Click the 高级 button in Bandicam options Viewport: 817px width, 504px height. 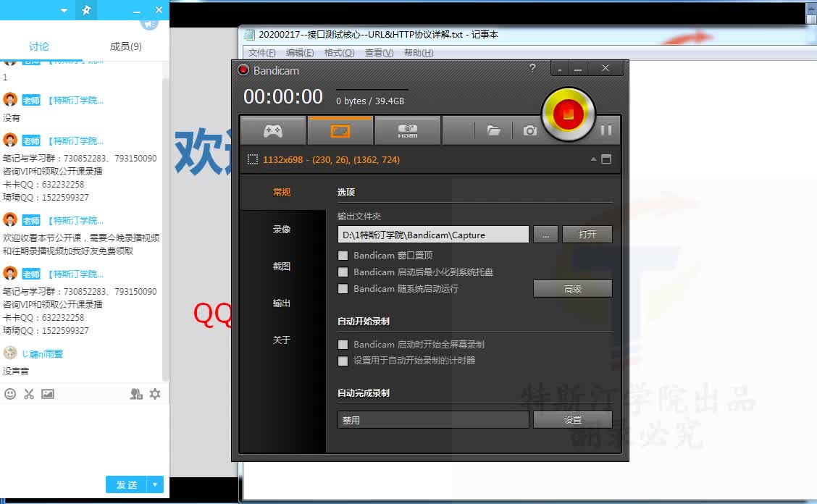572,288
